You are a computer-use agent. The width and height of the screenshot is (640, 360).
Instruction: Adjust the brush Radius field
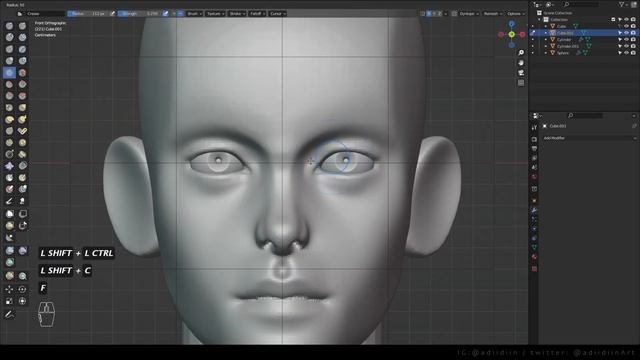tap(88, 13)
